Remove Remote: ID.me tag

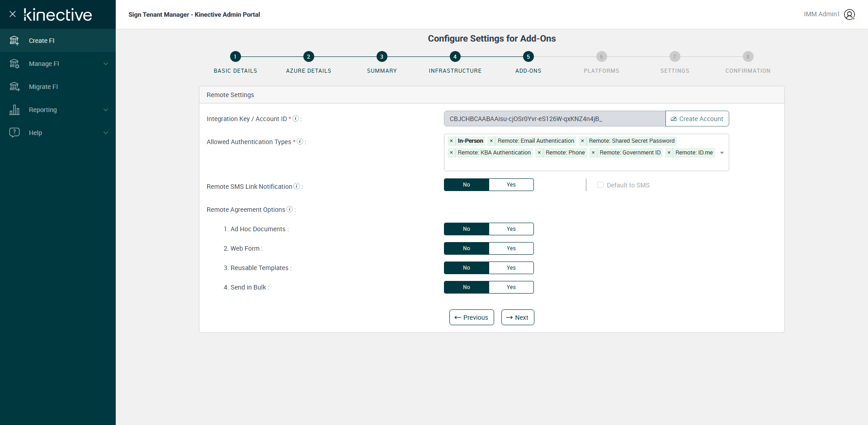pyautogui.click(x=669, y=153)
